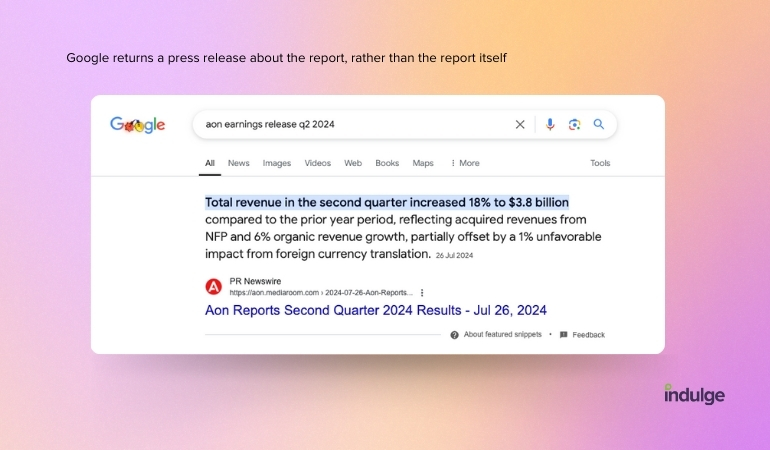This screenshot has height=450, width=770.
Task: Click the 'NFP and 6% organic revenue growth' line
Action: pos(403,237)
